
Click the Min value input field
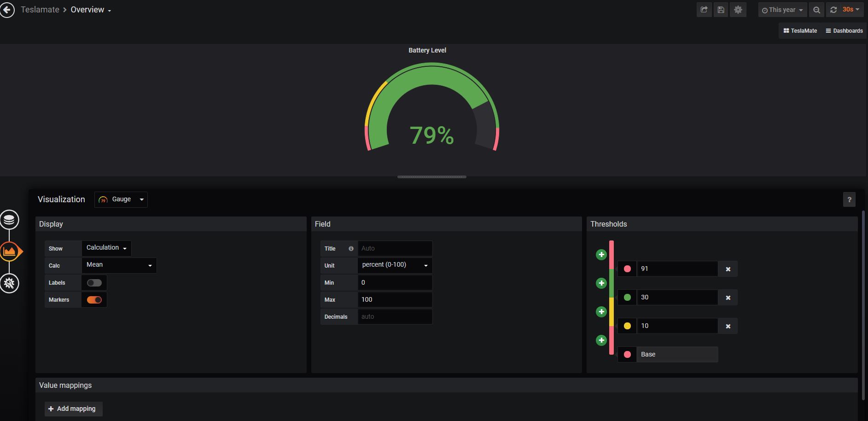[x=395, y=282]
